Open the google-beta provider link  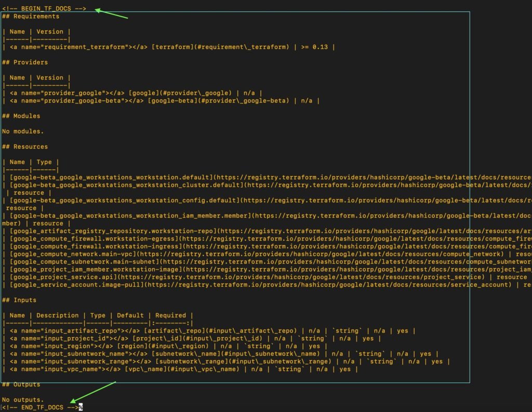(x=171, y=100)
